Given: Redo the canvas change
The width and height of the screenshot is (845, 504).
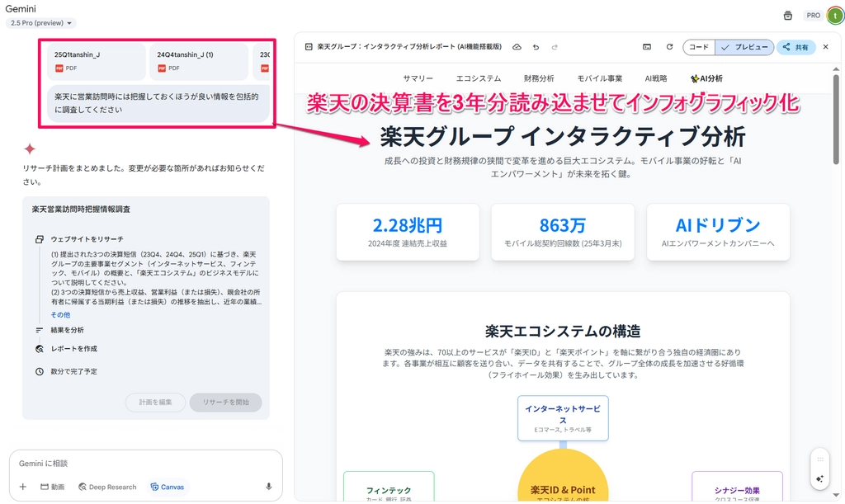Looking at the screenshot, I should point(555,47).
